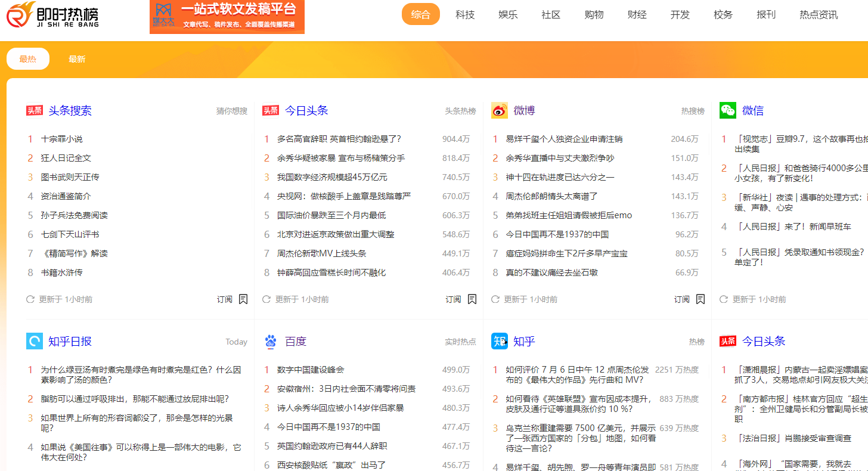Click the 今日头条 icon in top row

[x=271, y=110]
